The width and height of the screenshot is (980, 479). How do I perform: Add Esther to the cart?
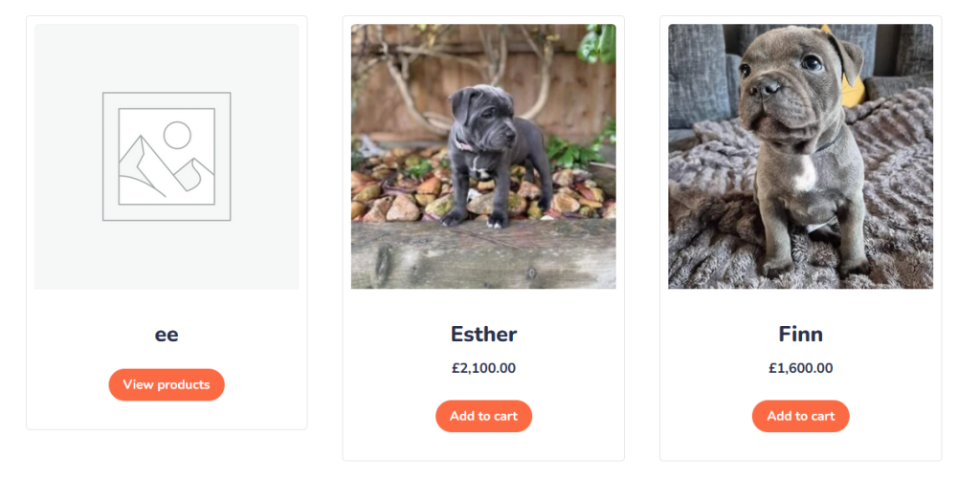click(483, 416)
